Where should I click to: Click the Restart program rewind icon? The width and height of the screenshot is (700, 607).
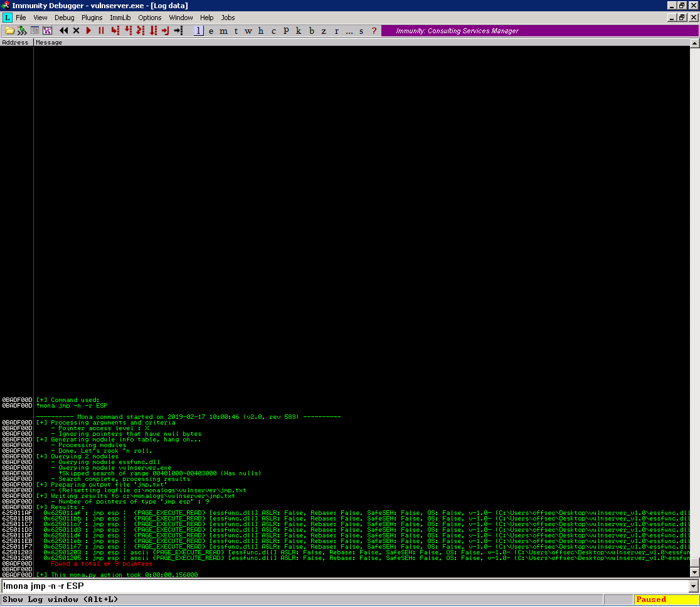point(64,30)
